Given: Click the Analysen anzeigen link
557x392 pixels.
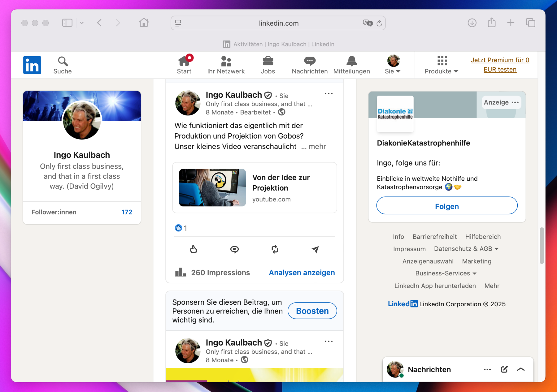Looking at the screenshot, I should 302,273.
